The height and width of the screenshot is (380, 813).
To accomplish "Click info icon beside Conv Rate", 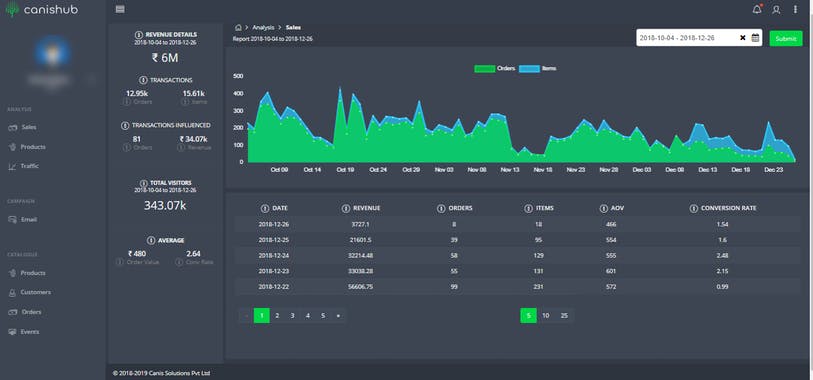I will [179, 262].
